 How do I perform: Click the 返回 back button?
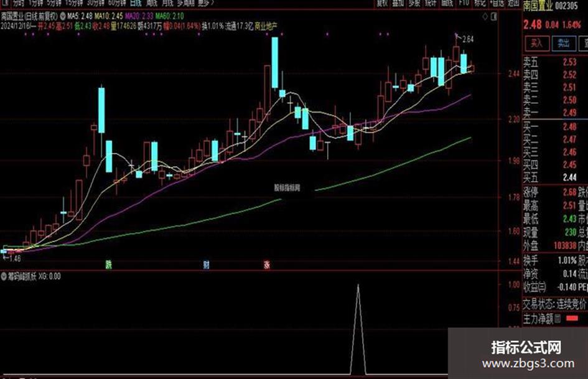pos(513,3)
